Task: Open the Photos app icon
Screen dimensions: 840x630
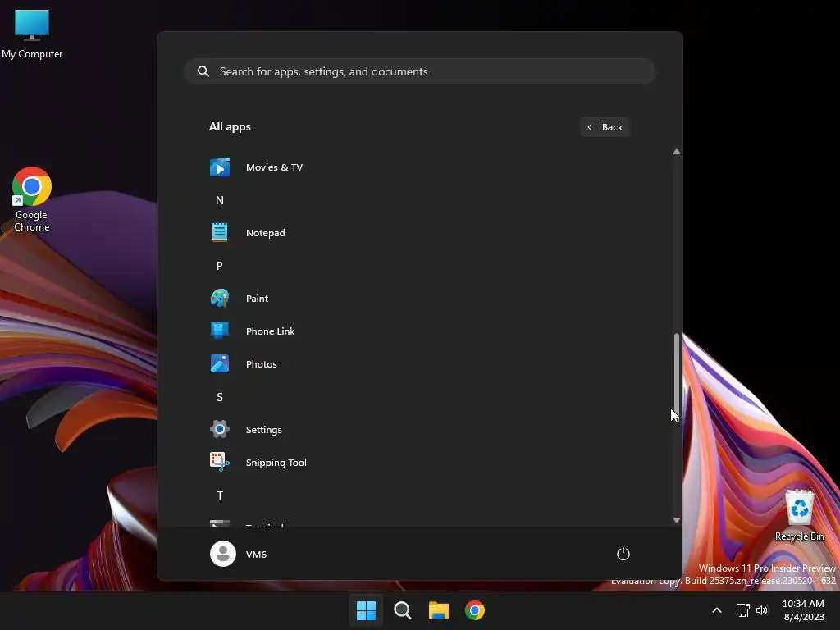Action: (x=220, y=363)
